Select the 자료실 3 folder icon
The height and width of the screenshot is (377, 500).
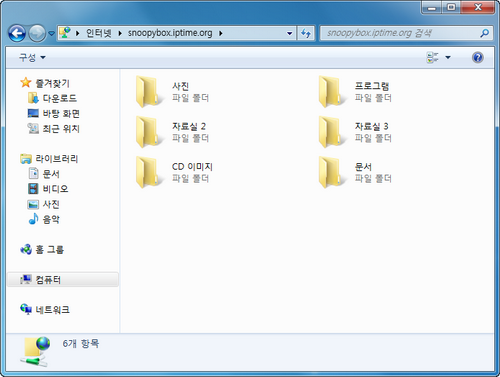[x=331, y=132]
